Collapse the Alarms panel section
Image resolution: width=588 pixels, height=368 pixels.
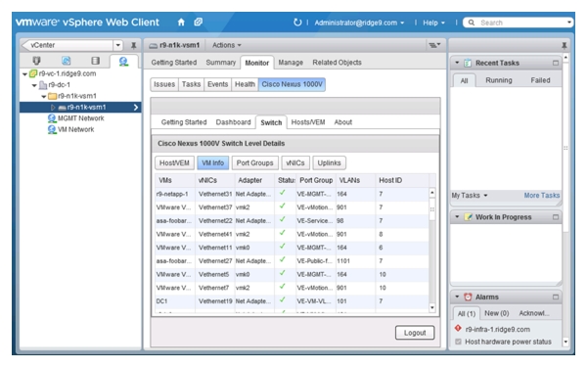(x=457, y=297)
